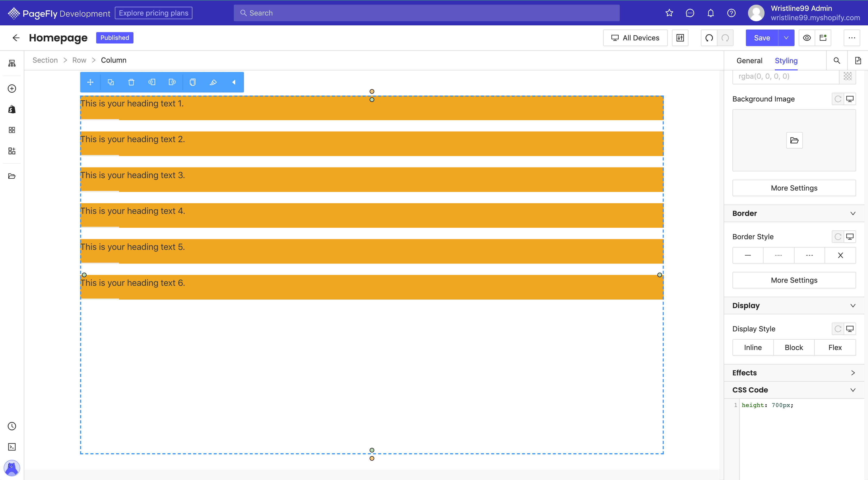868x480 pixels.
Task: Click Column in breadcrumb
Action: point(114,60)
